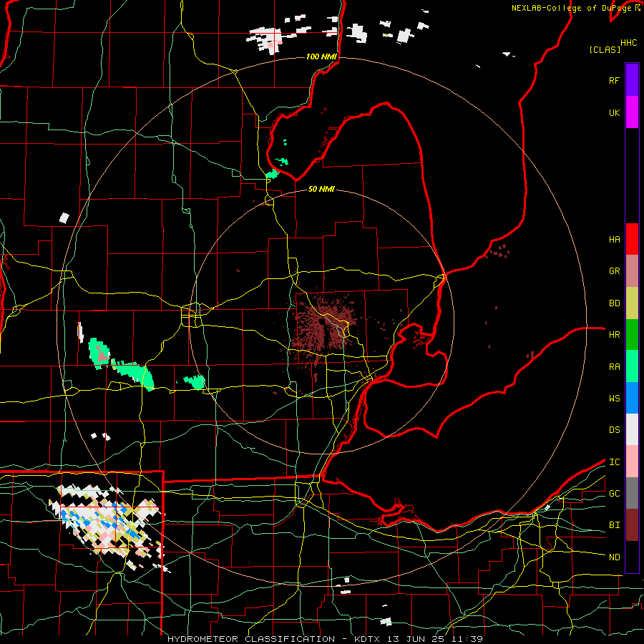Click the BI legend label
644x644 pixels.
click(614, 525)
